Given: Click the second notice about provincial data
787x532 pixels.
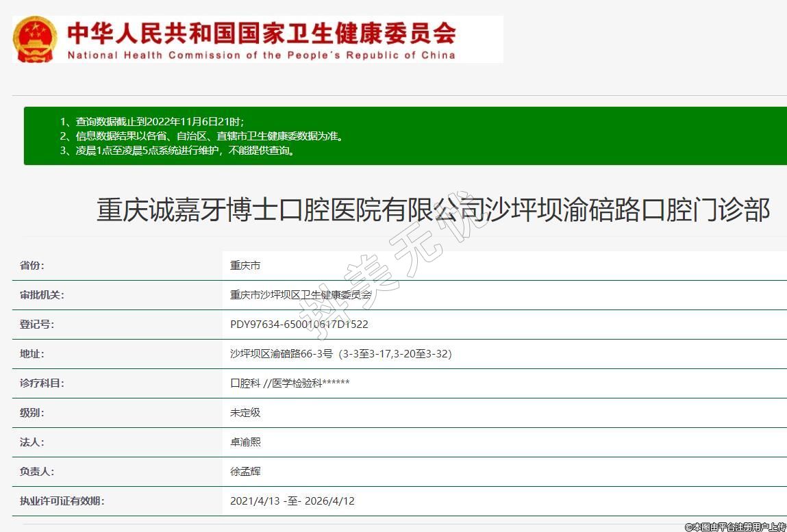Looking at the screenshot, I should click(201, 136).
